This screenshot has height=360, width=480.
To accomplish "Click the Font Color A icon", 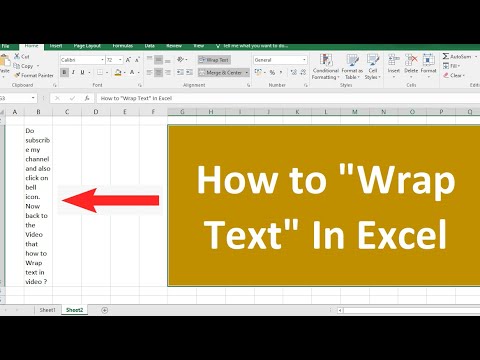I will 132,72.
